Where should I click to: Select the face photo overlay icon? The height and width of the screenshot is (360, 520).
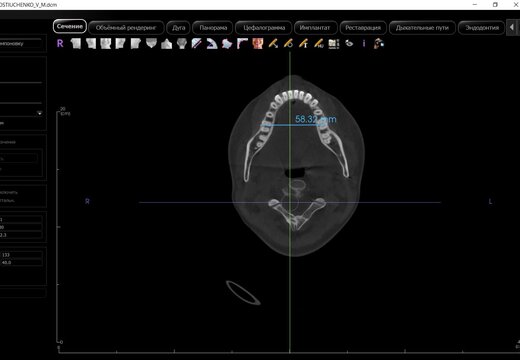coord(258,44)
